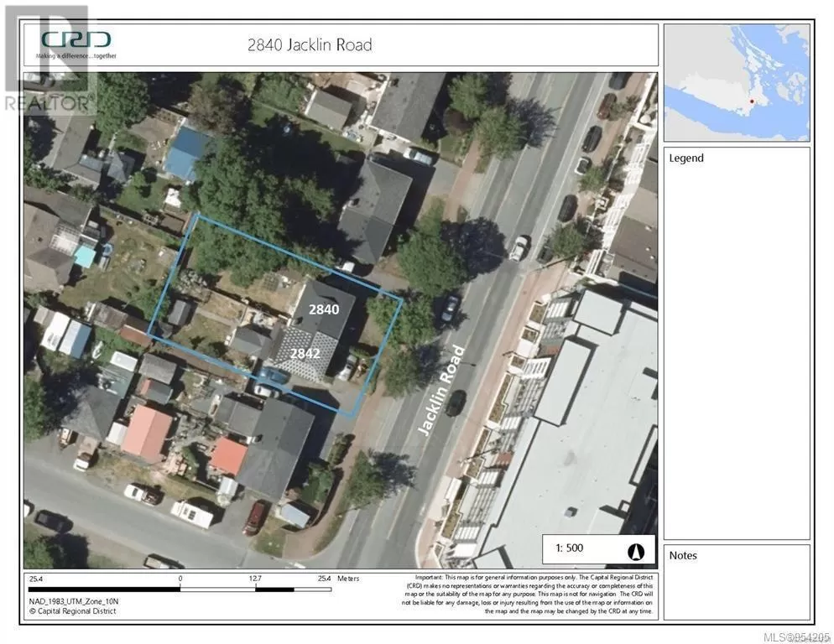
Task: Click the large red-roofed house
Action: pyautogui.click(x=147, y=432)
